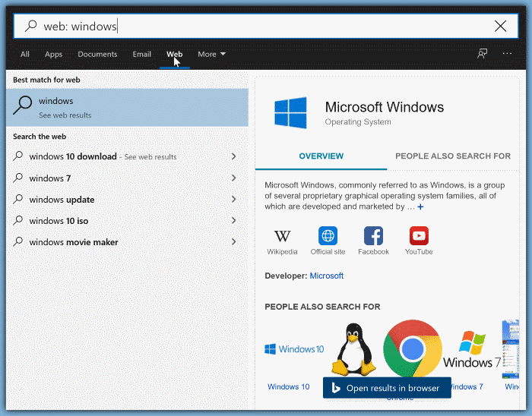
Task: Click the magnifier icon in search box
Action: [30, 26]
